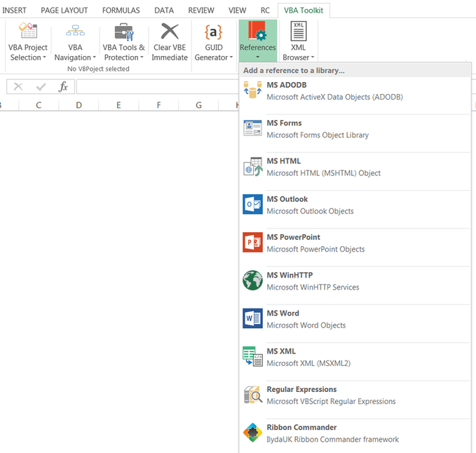This screenshot has width=476, height=453.
Task: Expand the VBA Project Selection dropdown arrow
Action: [x=44, y=58]
